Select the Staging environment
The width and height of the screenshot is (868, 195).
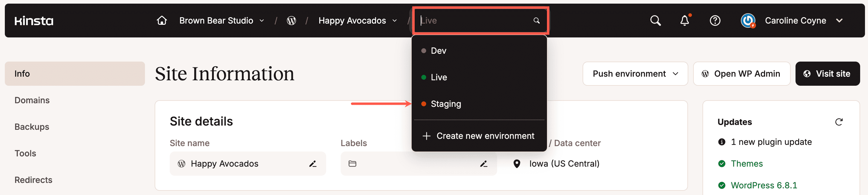click(x=446, y=104)
